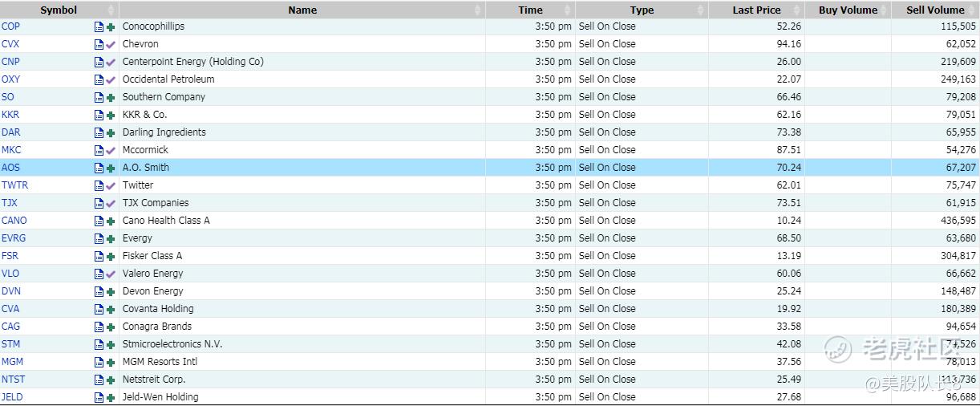This screenshot has height=406, width=980.
Task: Sort the table by Symbol column header
Action: point(59,10)
